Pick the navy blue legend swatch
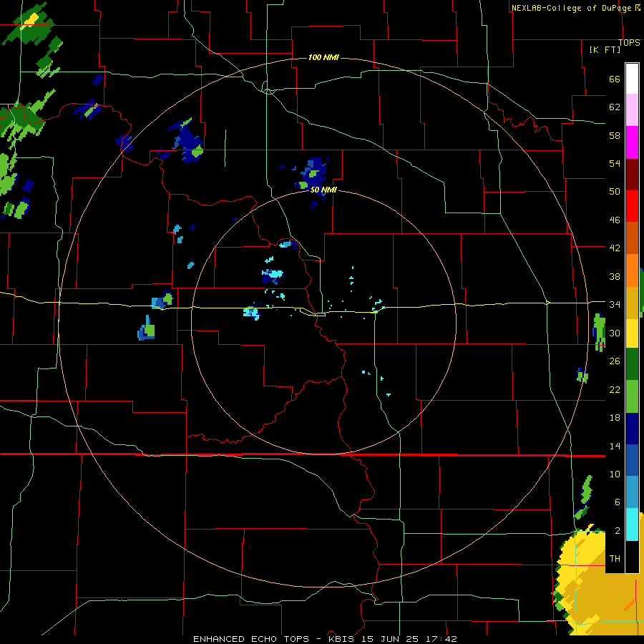The height and width of the screenshot is (644, 644). tap(632, 429)
